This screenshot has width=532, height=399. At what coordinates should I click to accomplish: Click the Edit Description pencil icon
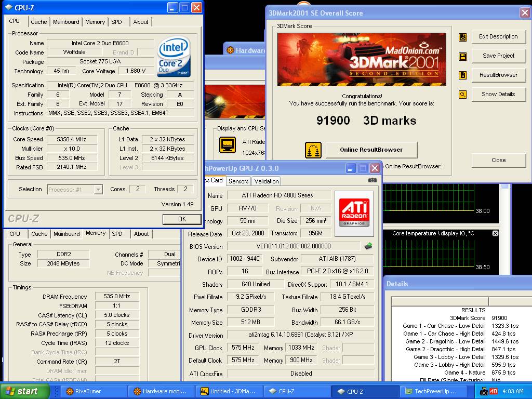[463, 37]
